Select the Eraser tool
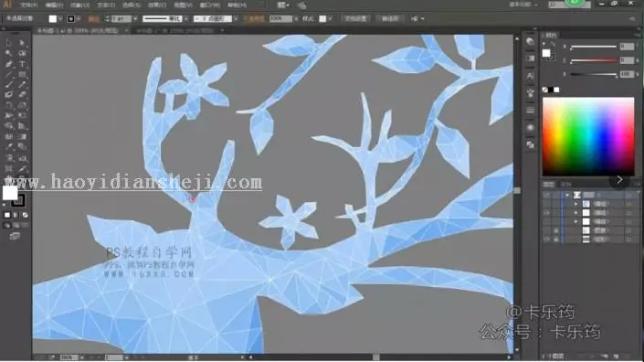The height and width of the screenshot is (362, 644). coord(22,95)
